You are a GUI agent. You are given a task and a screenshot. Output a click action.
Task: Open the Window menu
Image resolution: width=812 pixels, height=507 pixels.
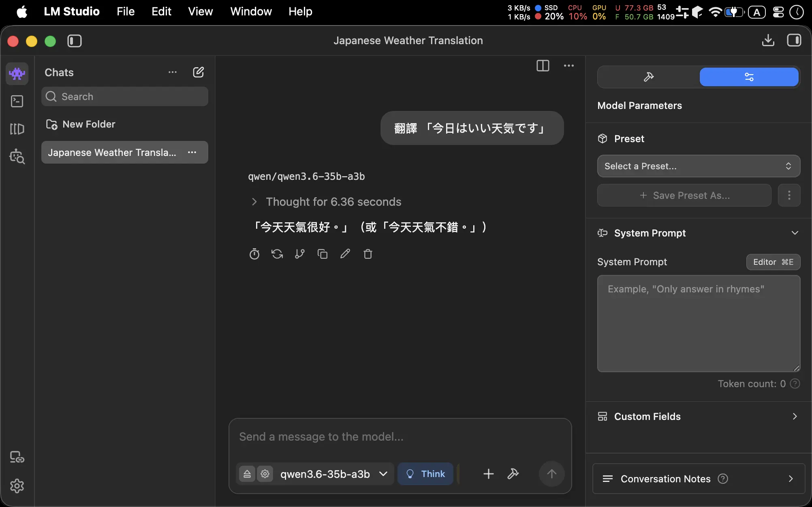pyautogui.click(x=251, y=11)
